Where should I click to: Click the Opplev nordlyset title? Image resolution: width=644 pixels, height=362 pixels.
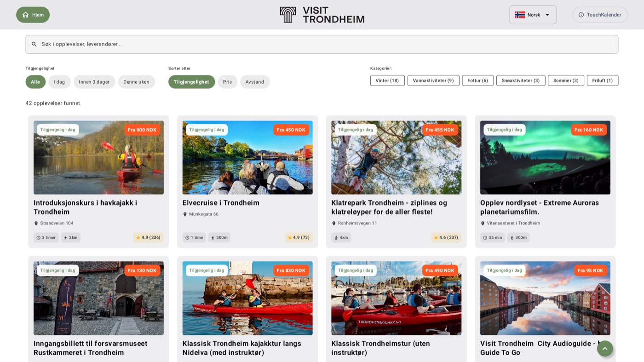tap(540, 207)
